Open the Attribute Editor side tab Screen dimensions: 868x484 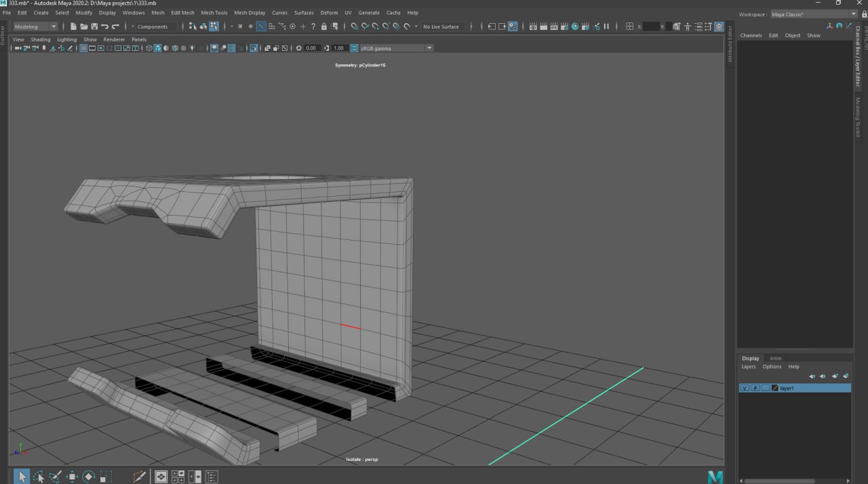click(730, 45)
